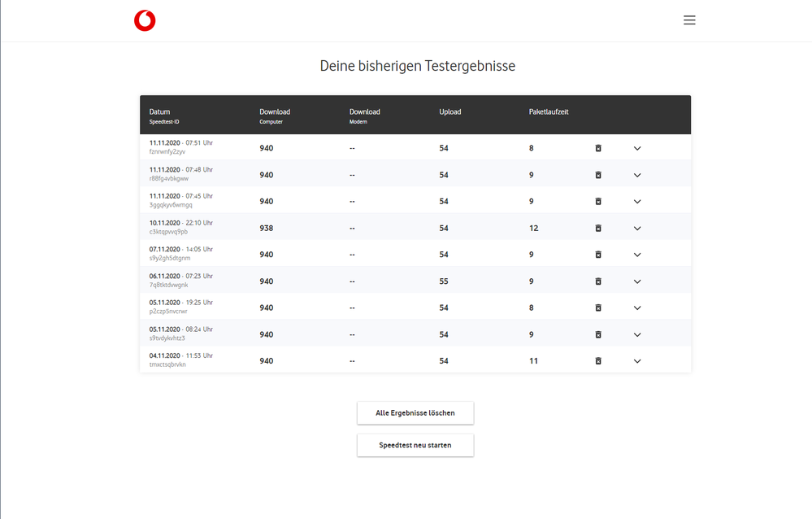Delete the 06.11.2020 07:23 test result
The image size is (812, 519).
coord(598,281)
